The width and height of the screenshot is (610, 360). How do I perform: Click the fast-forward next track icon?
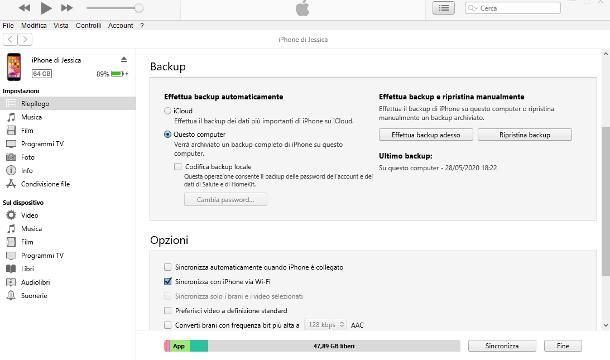[x=67, y=8]
